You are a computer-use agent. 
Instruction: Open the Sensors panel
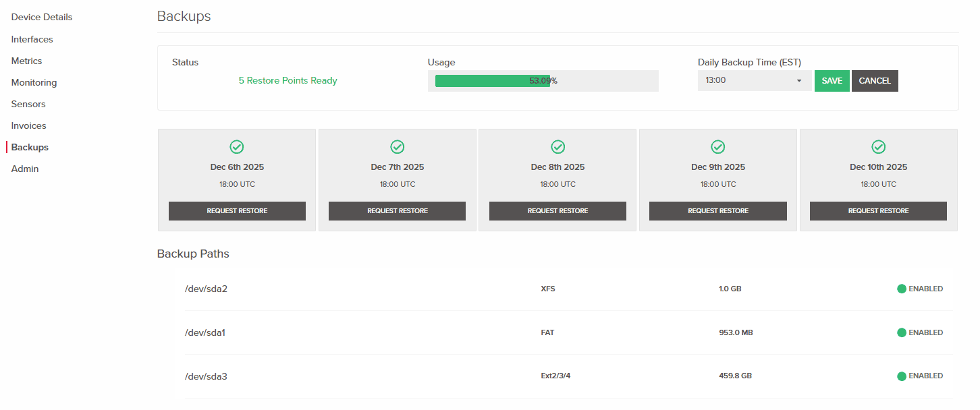tap(28, 104)
